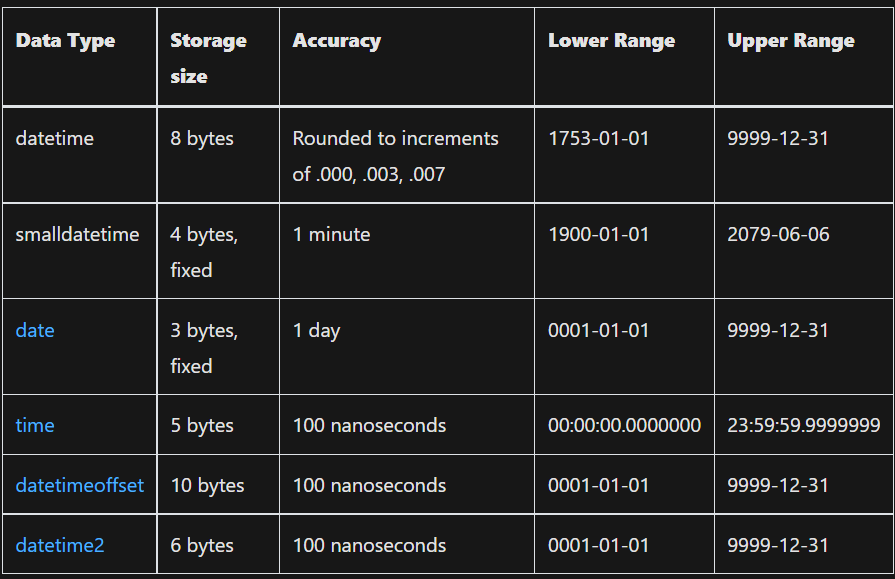
Task: Click the Lower Range column header
Action: click(612, 41)
